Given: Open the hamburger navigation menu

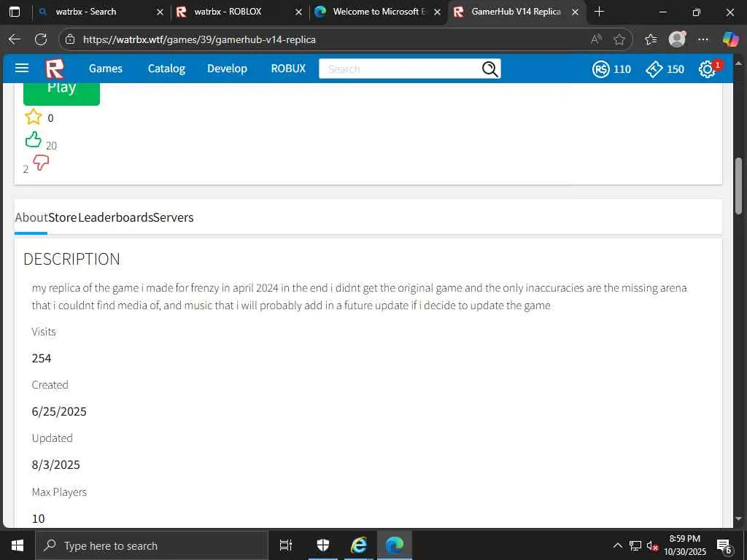Looking at the screenshot, I should point(22,68).
